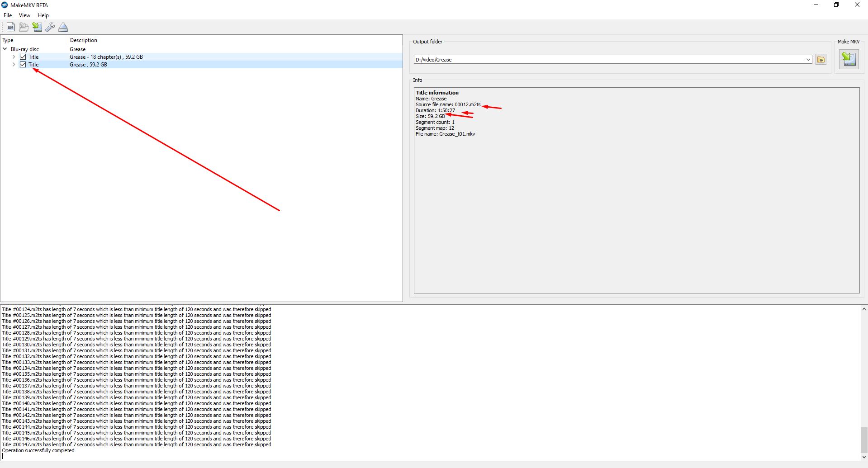Click the log scrollbar up arrow
Screen dimensions: 868x468
click(x=864, y=309)
